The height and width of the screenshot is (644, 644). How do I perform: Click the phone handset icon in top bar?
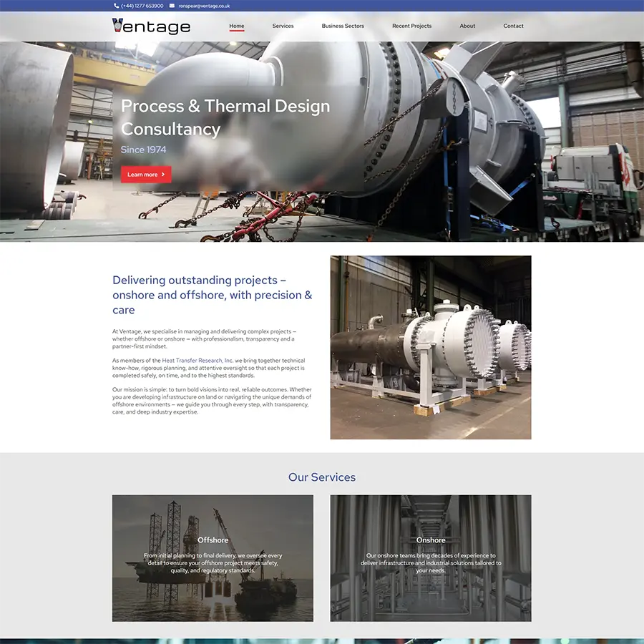pos(117,6)
